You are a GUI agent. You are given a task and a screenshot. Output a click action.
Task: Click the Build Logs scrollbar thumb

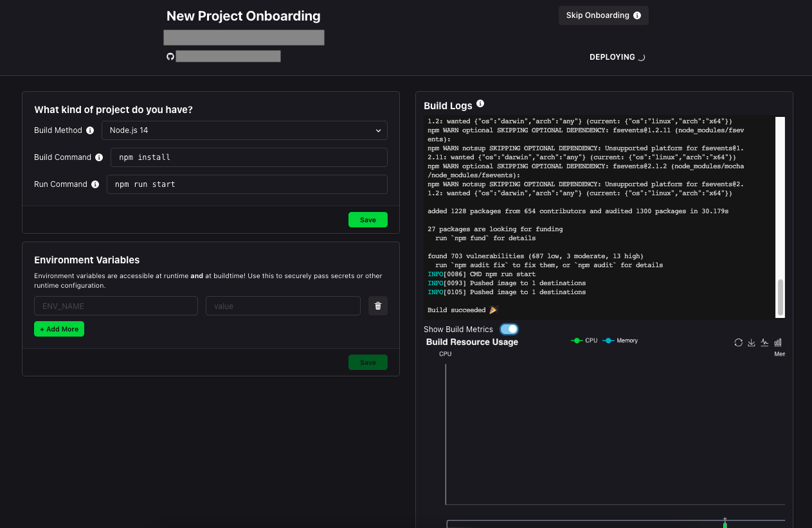(780, 297)
